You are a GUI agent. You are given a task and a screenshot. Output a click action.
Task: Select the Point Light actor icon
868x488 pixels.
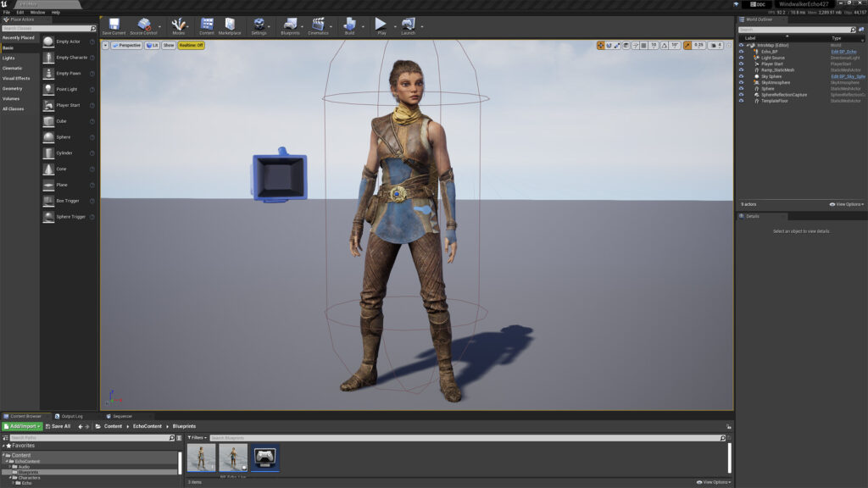(48, 89)
